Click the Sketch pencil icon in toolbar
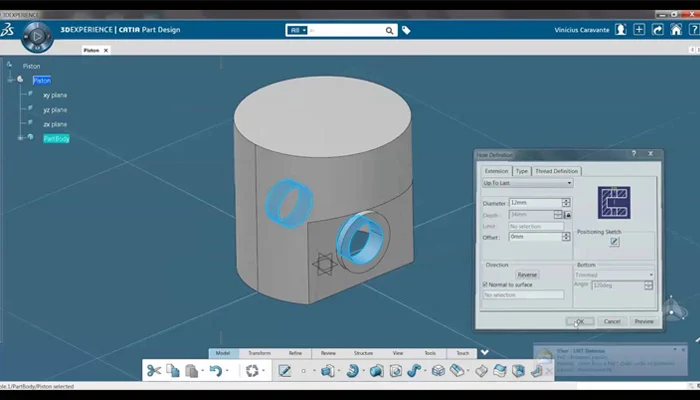Screen dimensions: 700x400 point(285,370)
